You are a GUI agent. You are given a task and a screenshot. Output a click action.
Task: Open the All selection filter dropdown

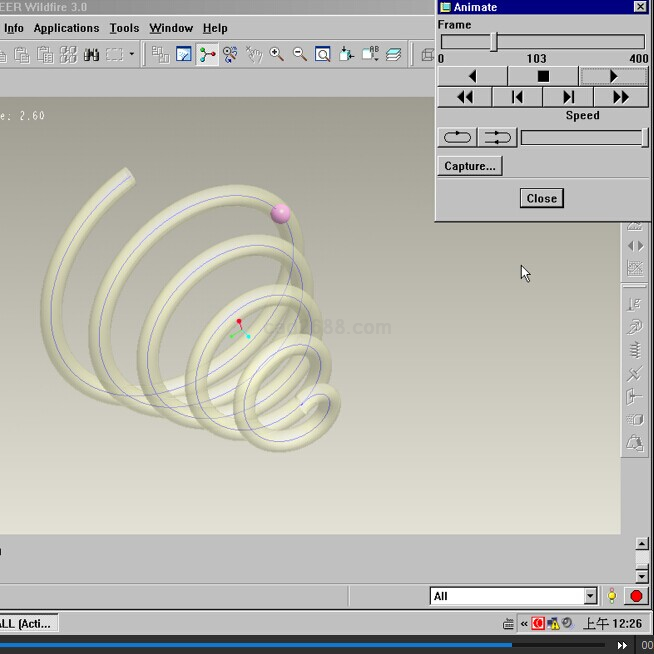(x=589, y=596)
